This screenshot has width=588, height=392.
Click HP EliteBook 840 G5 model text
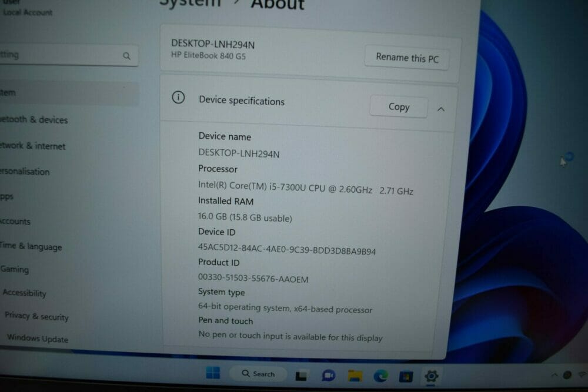[208, 55]
